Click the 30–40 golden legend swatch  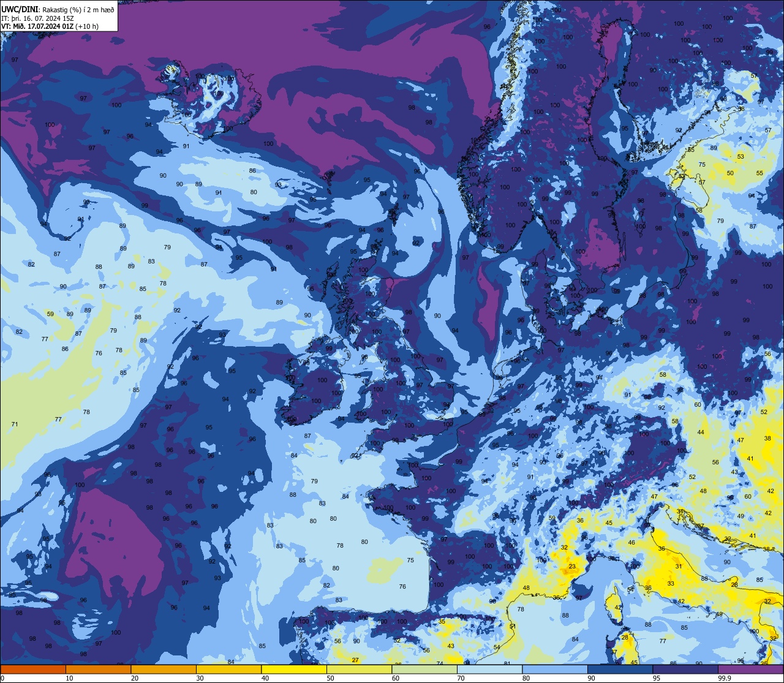click(228, 669)
